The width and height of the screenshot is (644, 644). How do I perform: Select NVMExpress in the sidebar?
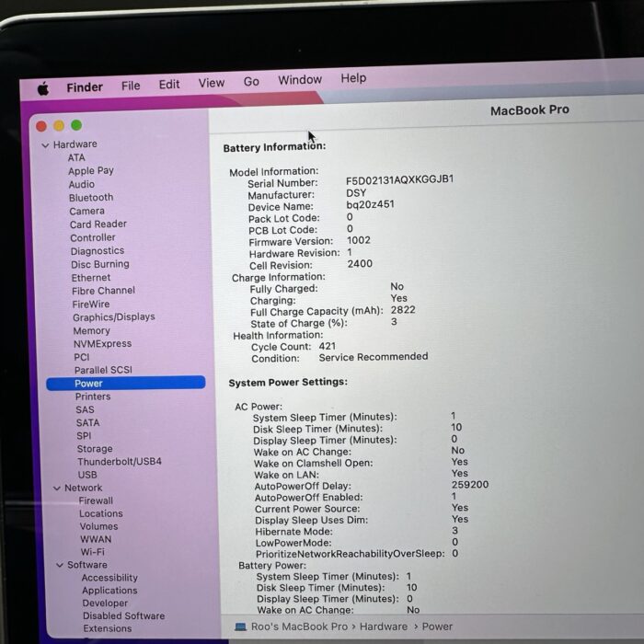[x=103, y=344]
